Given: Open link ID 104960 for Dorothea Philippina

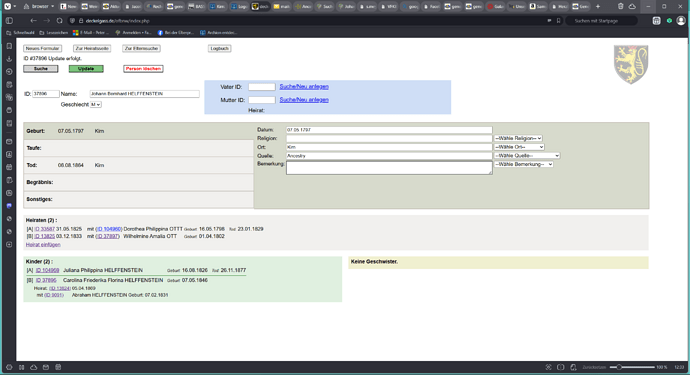Looking at the screenshot, I should click(x=109, y=229).
